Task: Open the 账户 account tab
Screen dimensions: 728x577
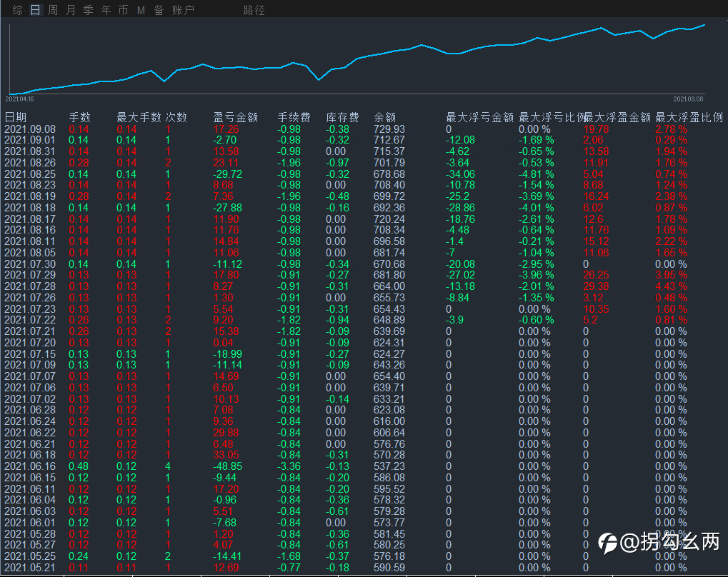Action: [183, 10]
